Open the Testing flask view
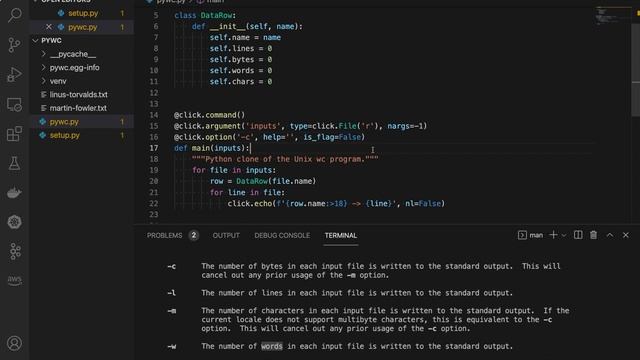This screenshot has height=360, width=640. point(15,163)
